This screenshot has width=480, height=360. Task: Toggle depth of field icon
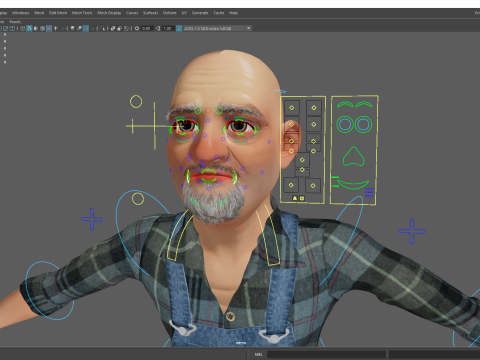point(92,28)
